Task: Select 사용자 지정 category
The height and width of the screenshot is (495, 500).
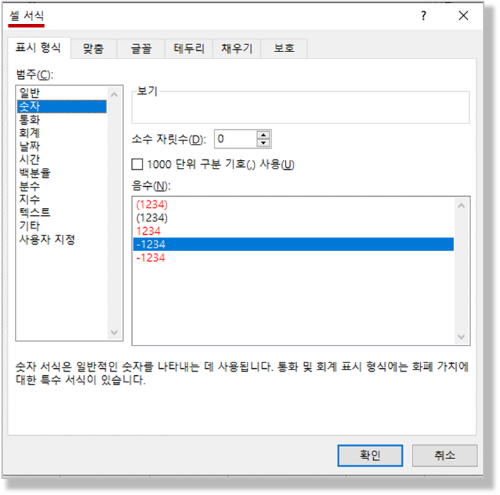Action: click(62, 239)
